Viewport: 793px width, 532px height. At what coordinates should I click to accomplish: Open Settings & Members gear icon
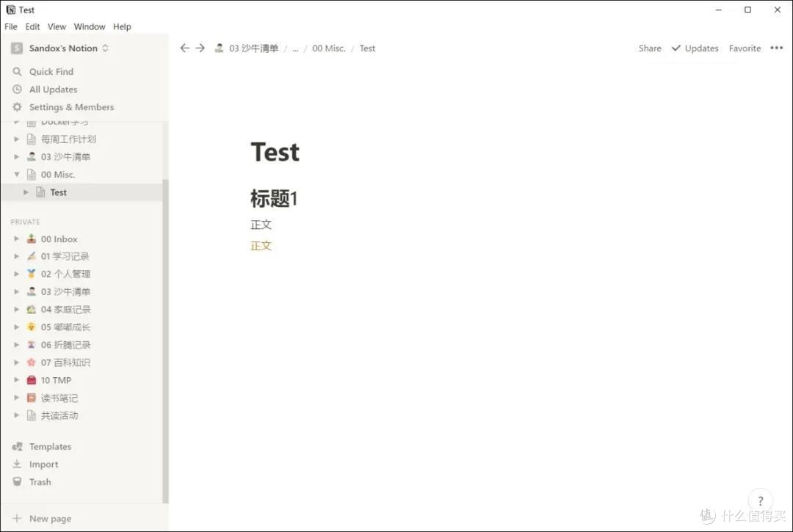pyautogui.click(x=18, y=107)
